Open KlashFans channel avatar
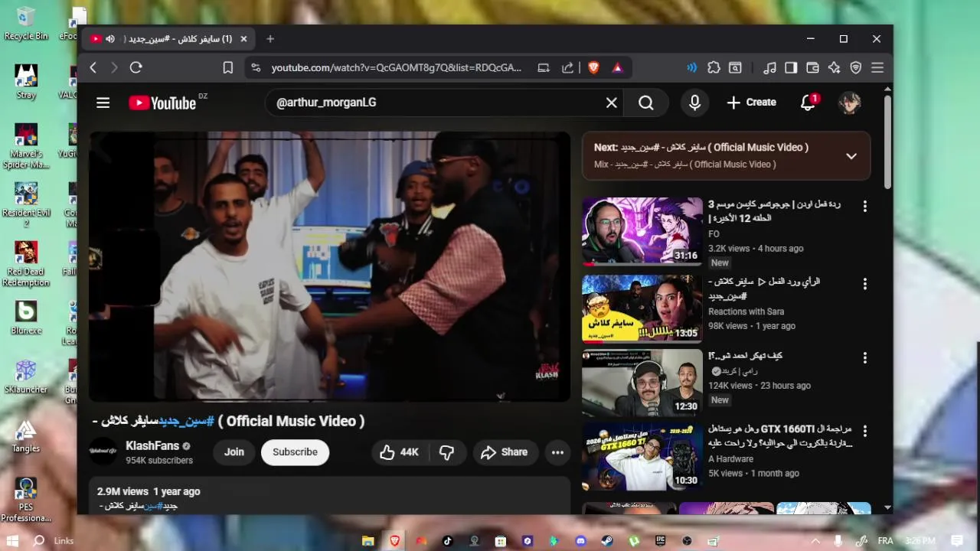Viewport: 980px width, 551px height. coord(103,452)
